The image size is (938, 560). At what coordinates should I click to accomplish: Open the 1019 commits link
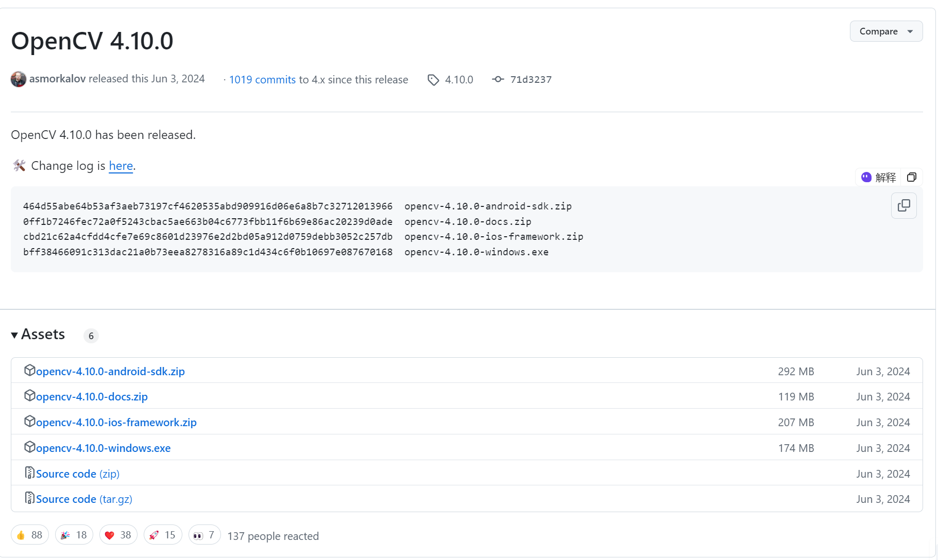262,80
